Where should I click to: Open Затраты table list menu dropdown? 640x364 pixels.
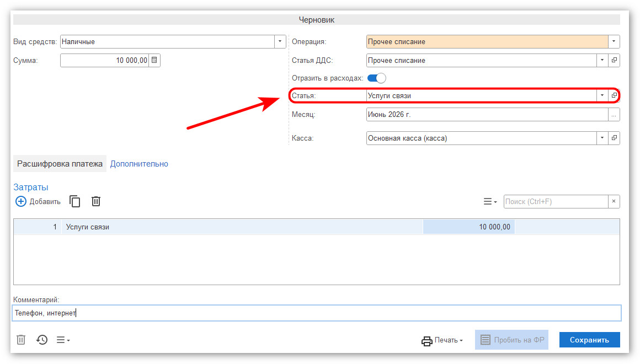coord(490,202)
